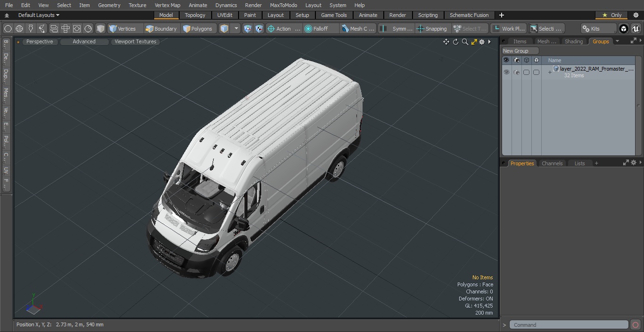Open selection mode dropdown arrow
644x332 pixels.
[236, 29]
